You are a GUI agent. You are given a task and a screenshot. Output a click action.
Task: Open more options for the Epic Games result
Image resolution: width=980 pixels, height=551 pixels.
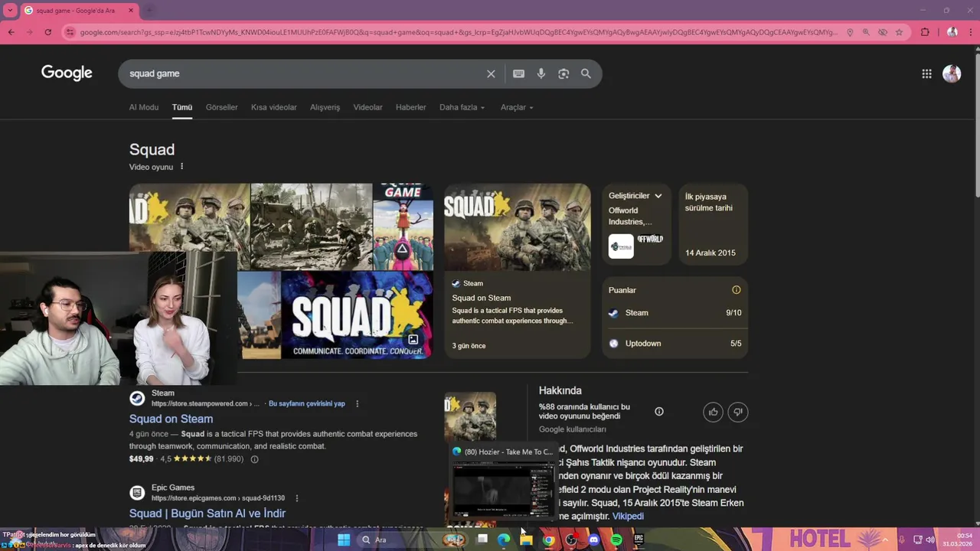(297, 498)
